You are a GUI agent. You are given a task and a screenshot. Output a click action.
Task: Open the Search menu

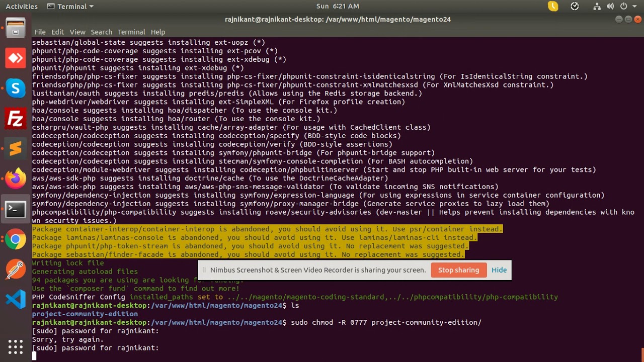pyautogui.click(x=102, y=32)
